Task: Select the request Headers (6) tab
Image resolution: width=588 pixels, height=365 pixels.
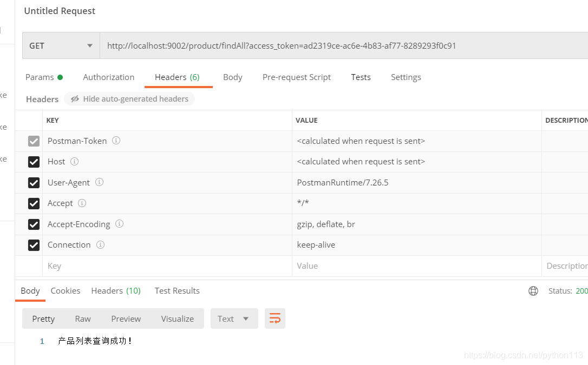Action: pyautogui.click(x=178, y=77)
